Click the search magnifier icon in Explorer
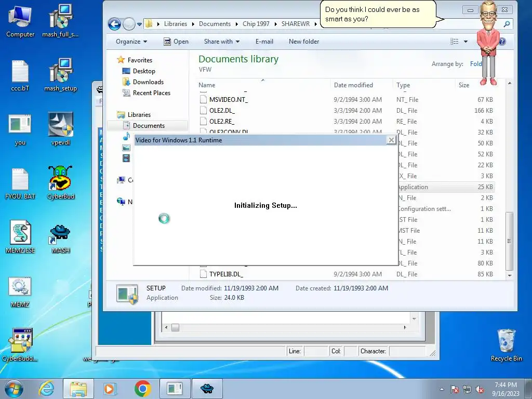The image size is (532, 399). [507, 24]
